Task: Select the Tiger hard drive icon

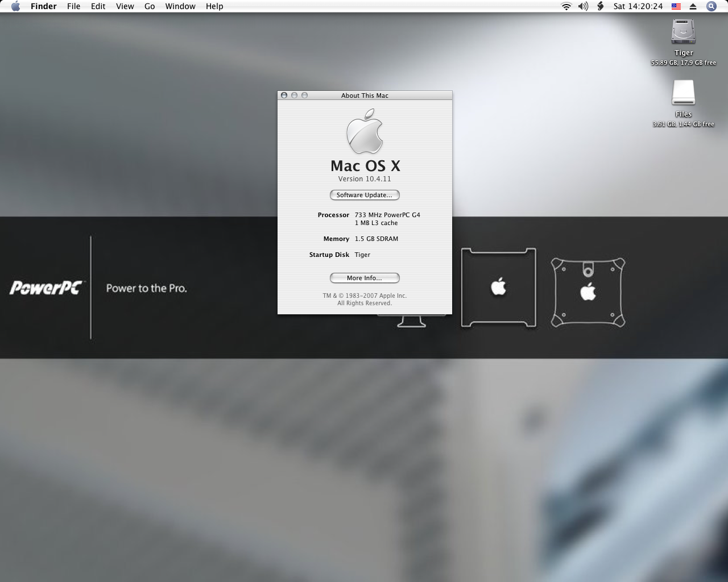Action: click(x=683, y=31)
